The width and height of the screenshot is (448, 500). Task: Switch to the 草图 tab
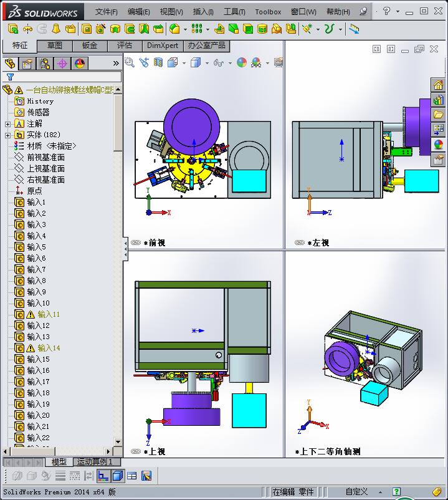(x=55, y=46)
